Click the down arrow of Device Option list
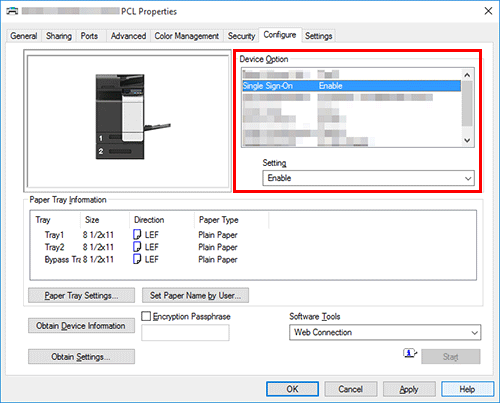 click(x=467, y=140)
